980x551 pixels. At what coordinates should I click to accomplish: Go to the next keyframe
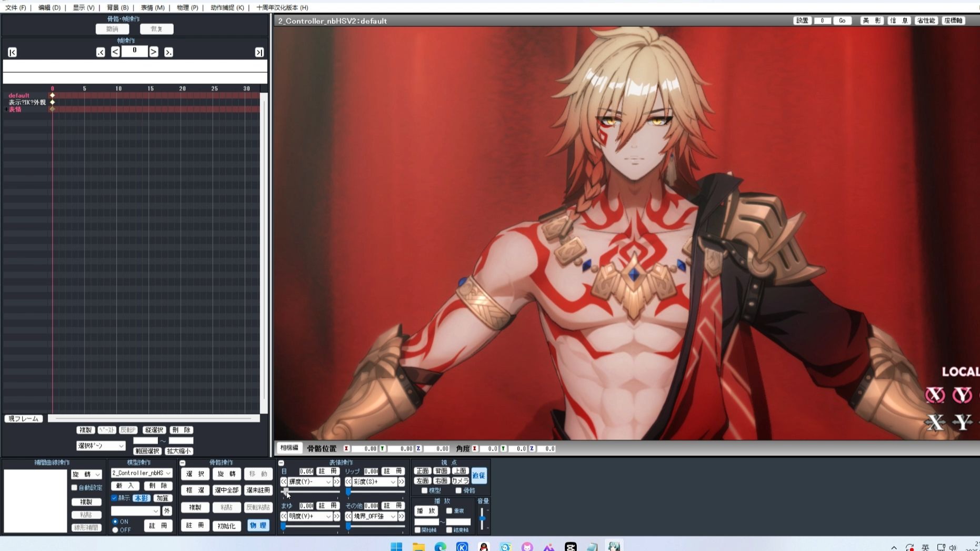[x=168, y=52]
